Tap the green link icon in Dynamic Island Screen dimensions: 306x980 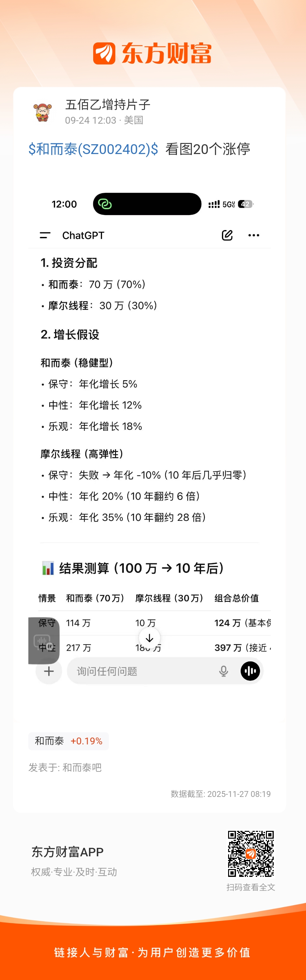pyautogui.click(x=105, y=204)
